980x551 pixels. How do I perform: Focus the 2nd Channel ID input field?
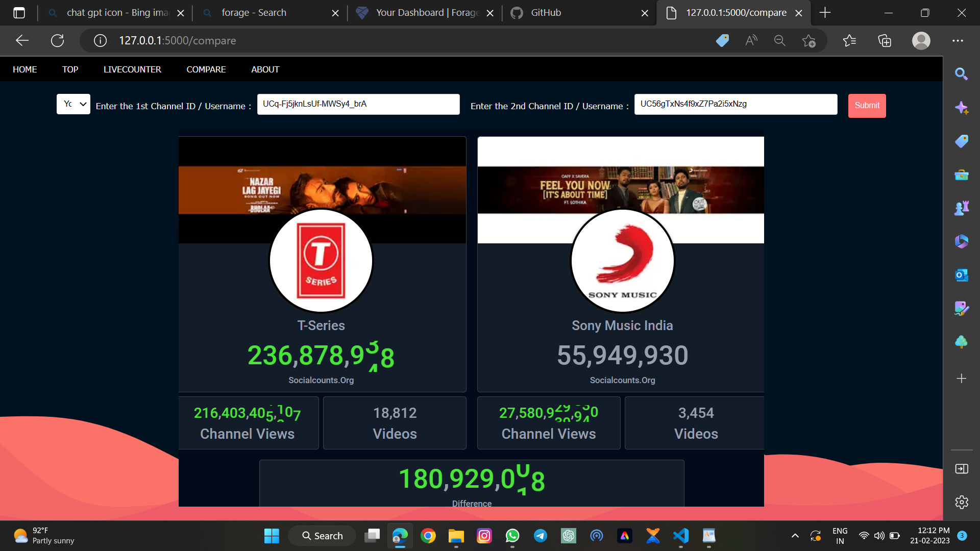736,104
